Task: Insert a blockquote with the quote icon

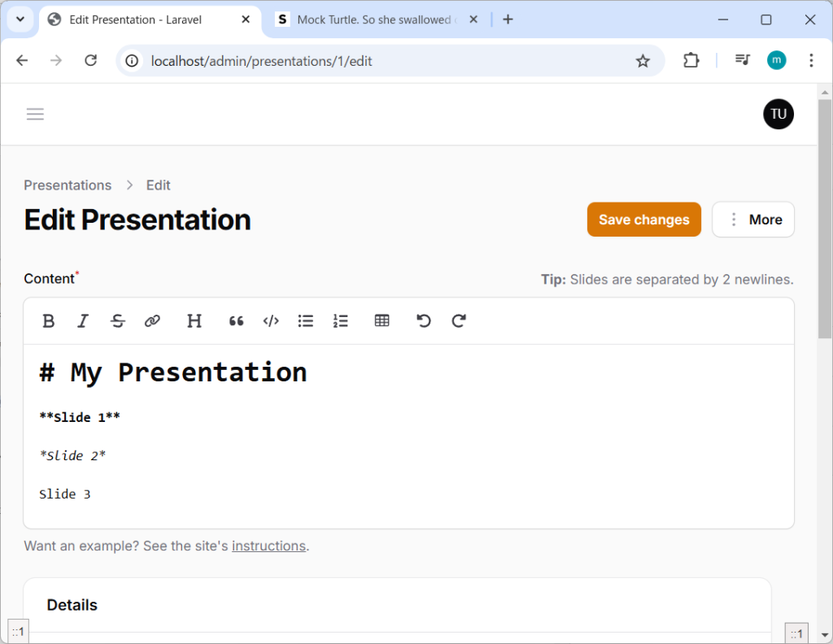Action: click(237, 321)
